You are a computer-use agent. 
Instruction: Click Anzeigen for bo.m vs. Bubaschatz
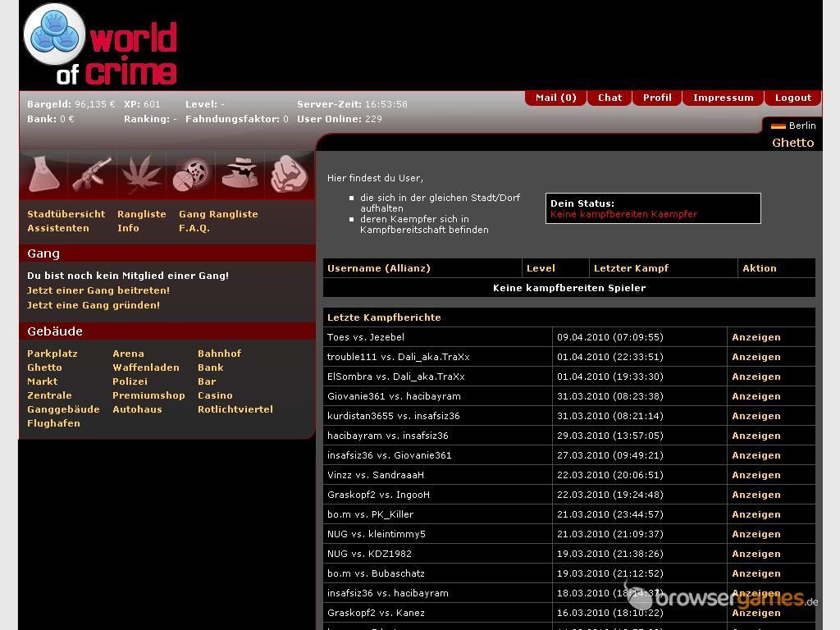(756, 573)
